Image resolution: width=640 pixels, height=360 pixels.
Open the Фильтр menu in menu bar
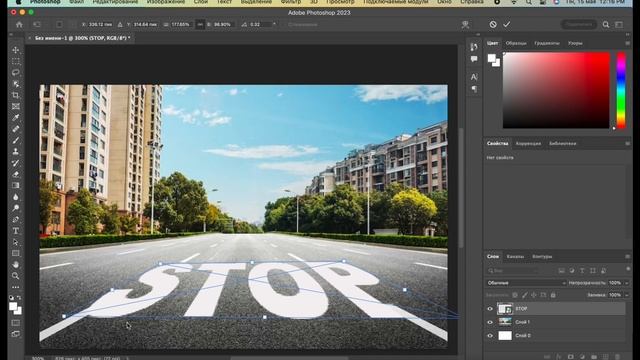pyautogui.click(x=291, y=2)
